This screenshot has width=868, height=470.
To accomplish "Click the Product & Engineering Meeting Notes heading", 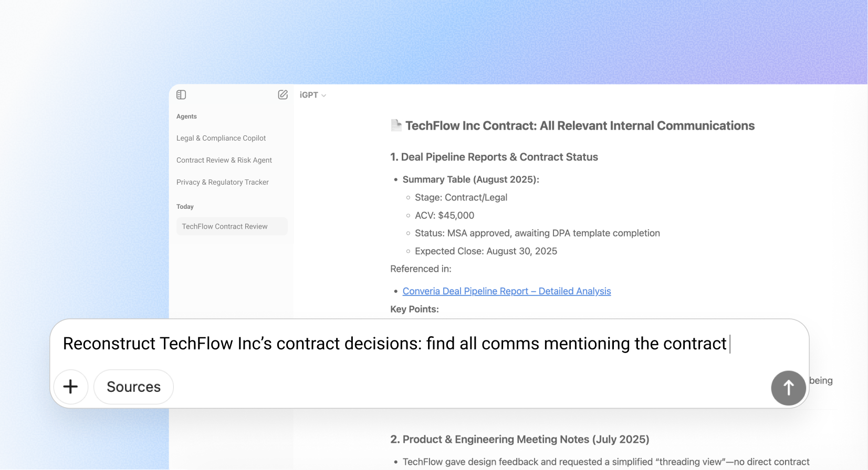I will [519, 440].
